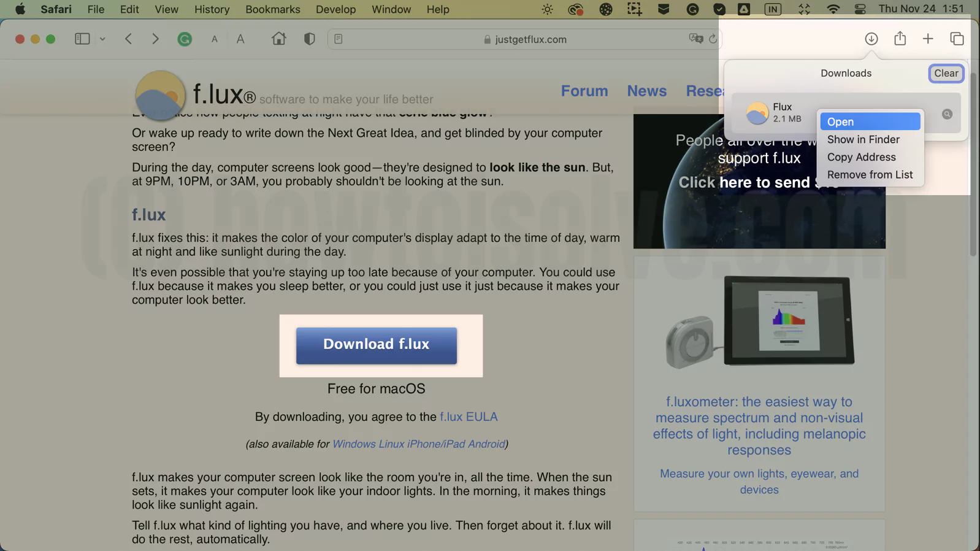The height and width of the screenshot is (551, 980).
Task: Click the Download f.lux button
Action: pos(377,345)
